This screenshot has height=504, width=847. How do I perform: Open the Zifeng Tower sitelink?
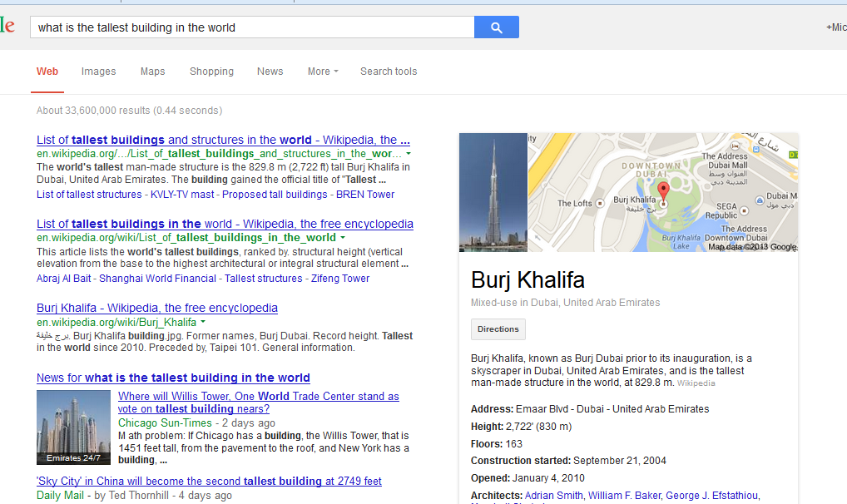(340, 279)
